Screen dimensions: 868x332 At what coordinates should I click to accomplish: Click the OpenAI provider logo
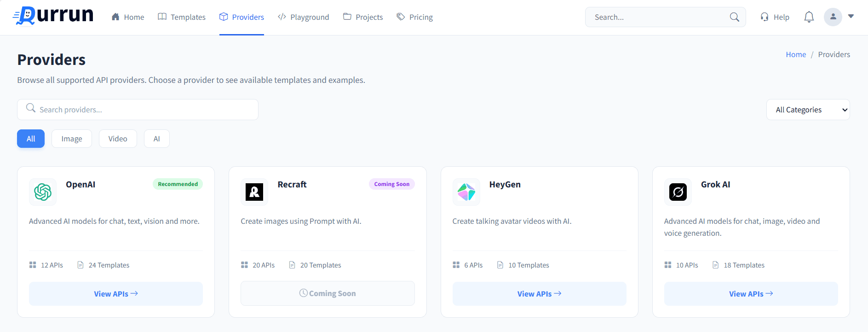(x=43, y=192)
